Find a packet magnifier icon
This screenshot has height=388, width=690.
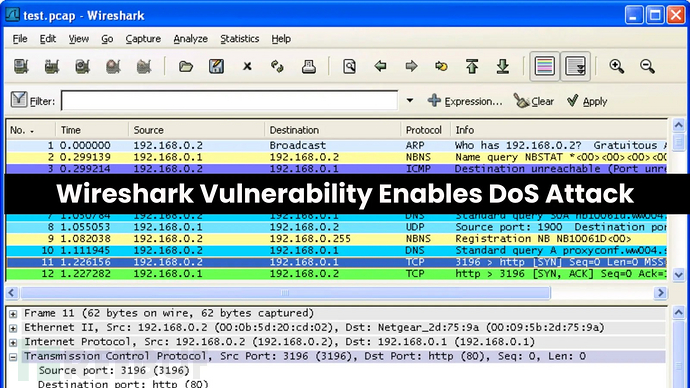point(349,66)
